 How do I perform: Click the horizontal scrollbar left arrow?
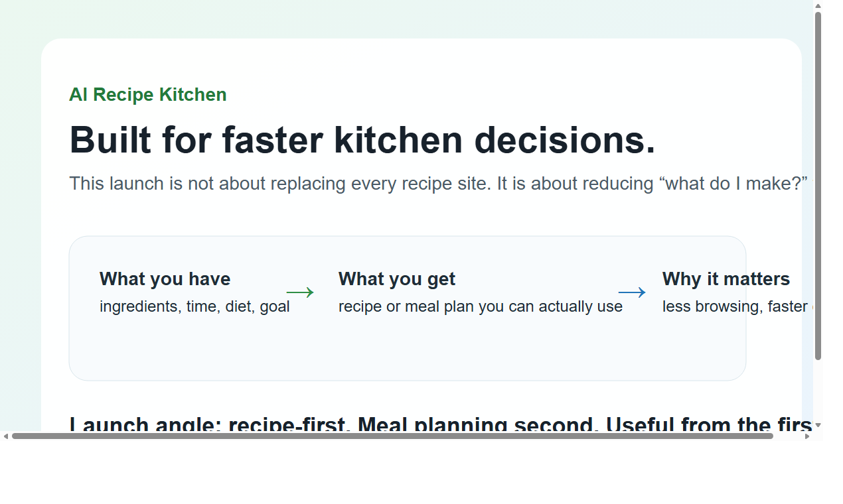(x=5, y=436)
